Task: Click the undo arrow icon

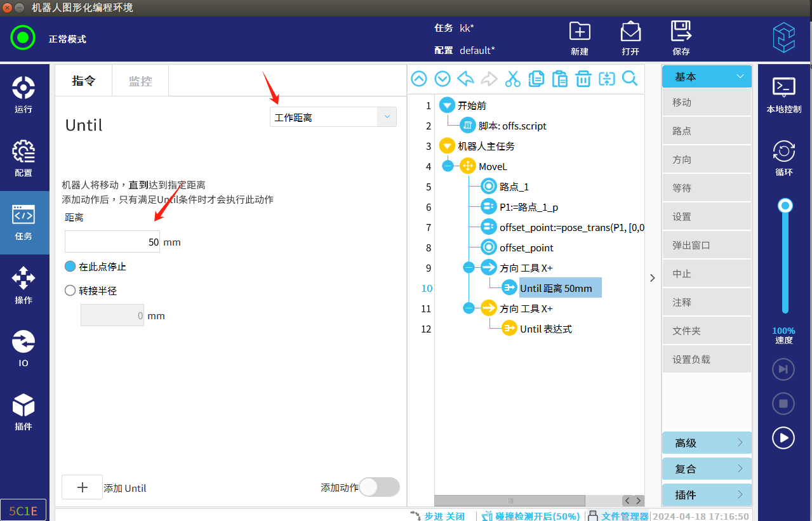Action: (465, 79)
